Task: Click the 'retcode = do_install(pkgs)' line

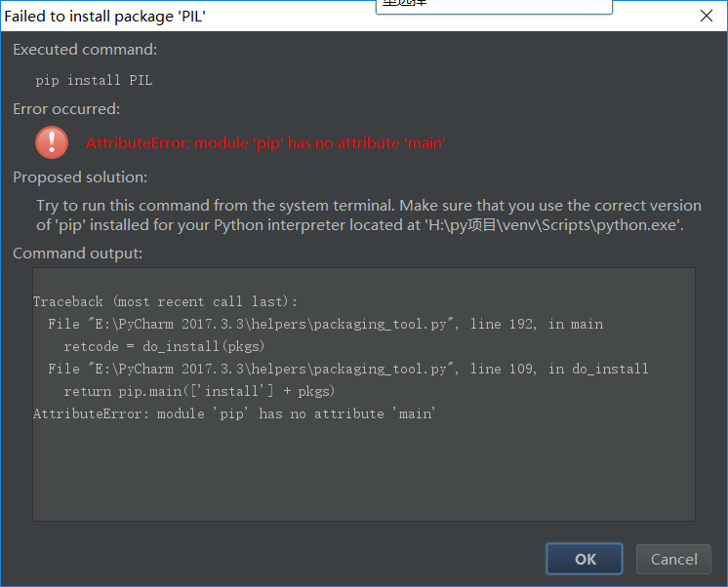Action: click(164, 346)
